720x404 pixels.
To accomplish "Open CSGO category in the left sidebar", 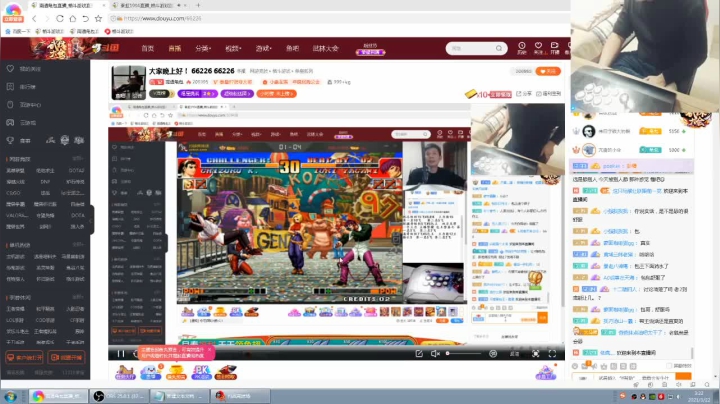I will [x=13, y=193].
